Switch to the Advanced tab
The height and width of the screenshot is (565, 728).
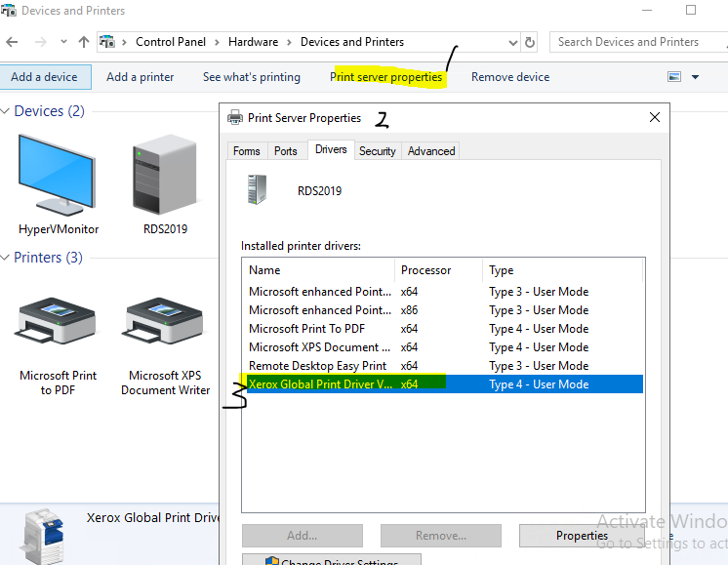pos(431,151)
